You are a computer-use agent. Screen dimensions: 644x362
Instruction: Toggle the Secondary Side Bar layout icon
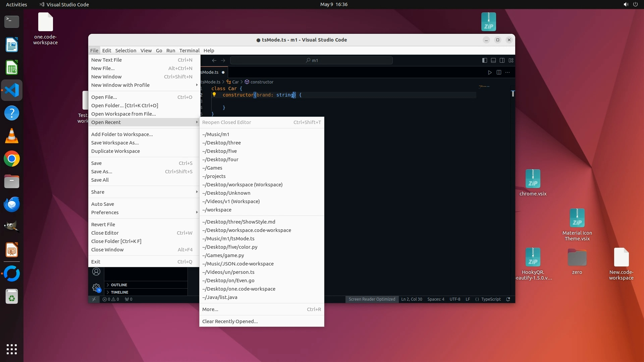502,60
